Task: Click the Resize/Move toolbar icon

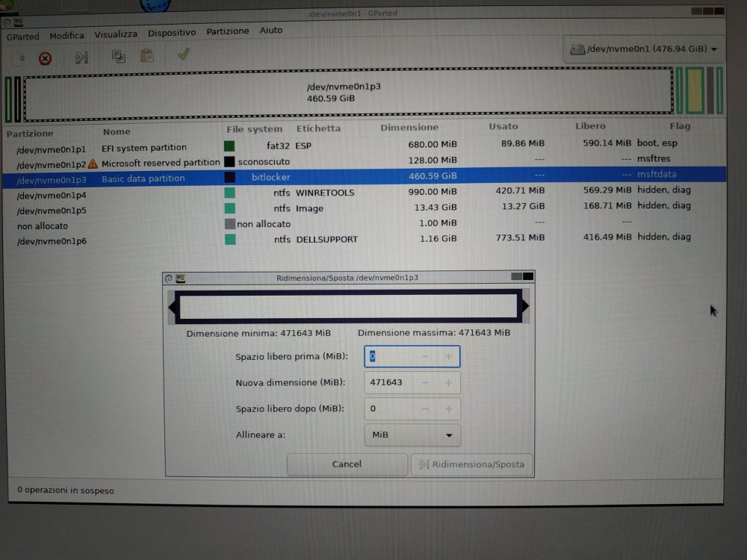Action: (x=81, y=57)
